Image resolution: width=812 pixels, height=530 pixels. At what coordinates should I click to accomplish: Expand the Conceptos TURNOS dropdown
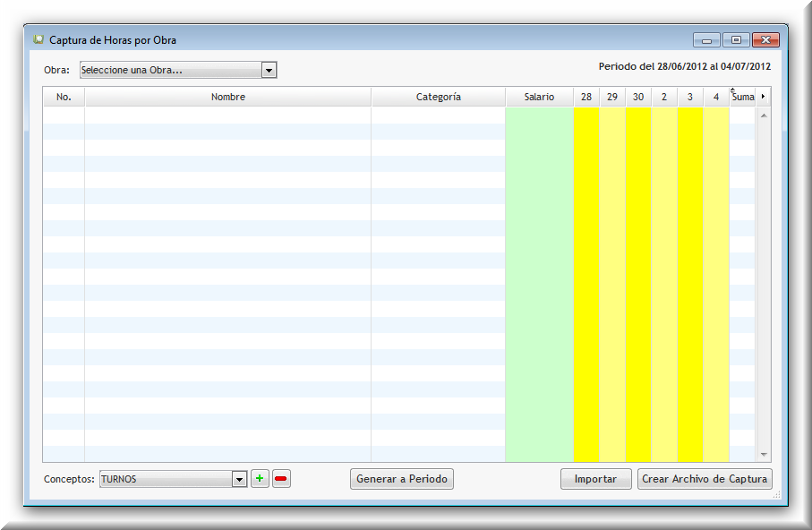pyautogui.click(x=239, y=479)
